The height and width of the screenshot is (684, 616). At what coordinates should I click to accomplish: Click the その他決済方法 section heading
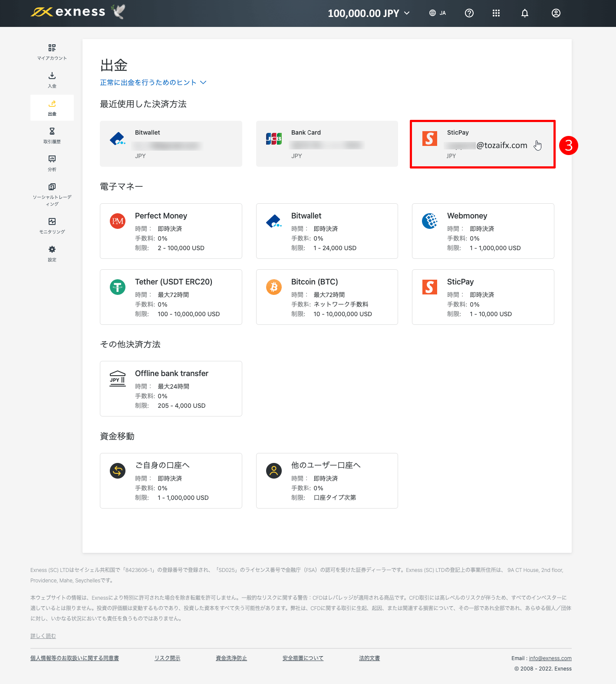click(130, 344)
